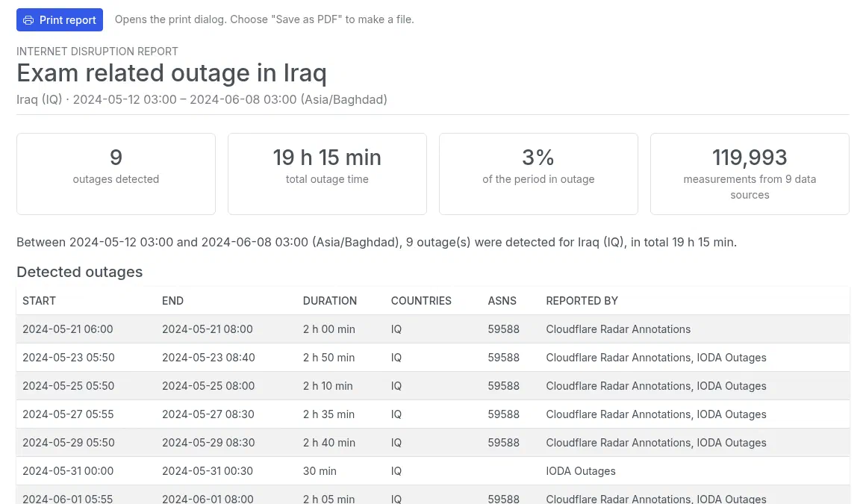Screen dimensions: 866x504
Task: Click the REPORTED BY column header
Action: point(582,301)
